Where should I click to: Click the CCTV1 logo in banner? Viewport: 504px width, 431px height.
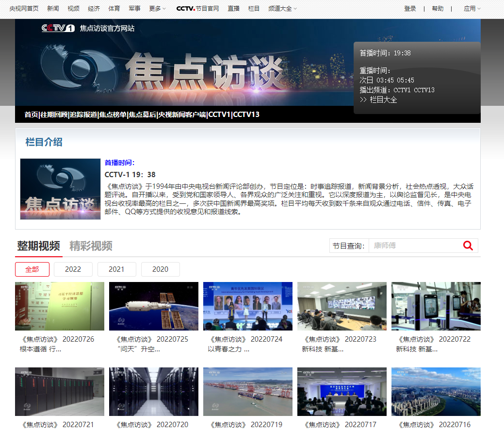pos(58,28)
